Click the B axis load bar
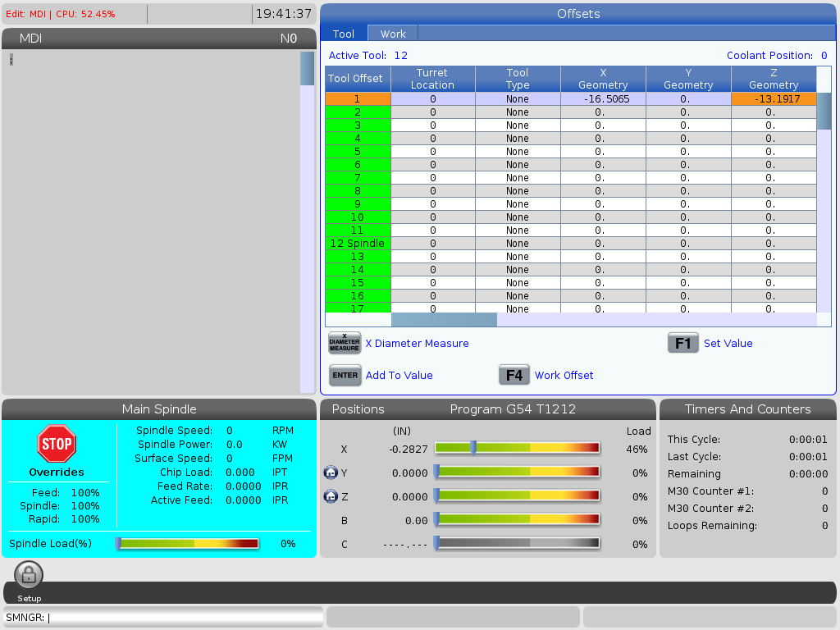Image resolution: width=840 pixels, height=630 pixels. 517,519
